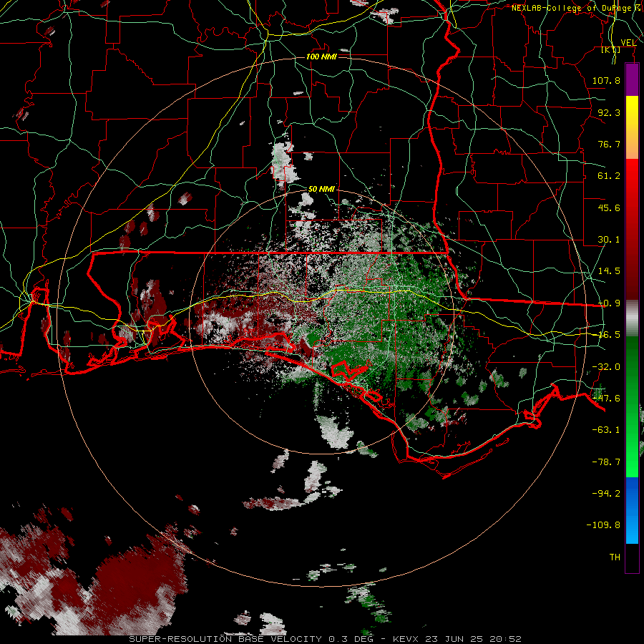Click the Super-Resolution Base Velocity caption text
The height and width of the screenshot is (644, 644).
pyautogui.click(x=325, y=639)
